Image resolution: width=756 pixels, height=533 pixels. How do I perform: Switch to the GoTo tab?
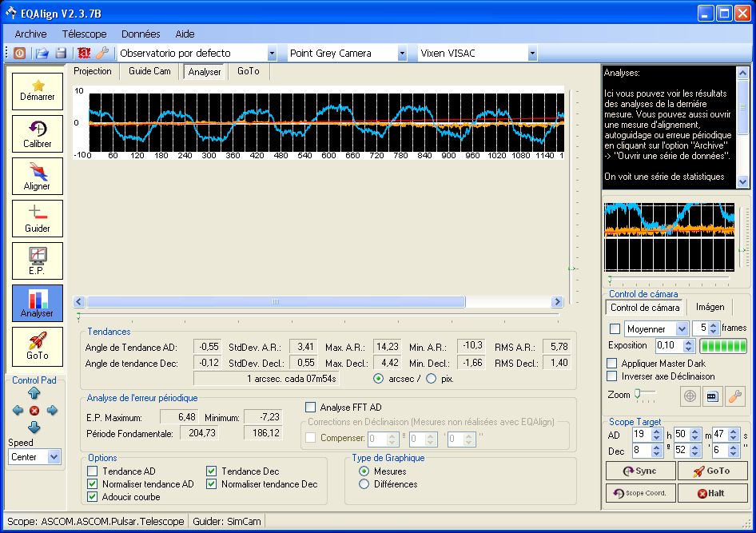(x=249, y=71)
